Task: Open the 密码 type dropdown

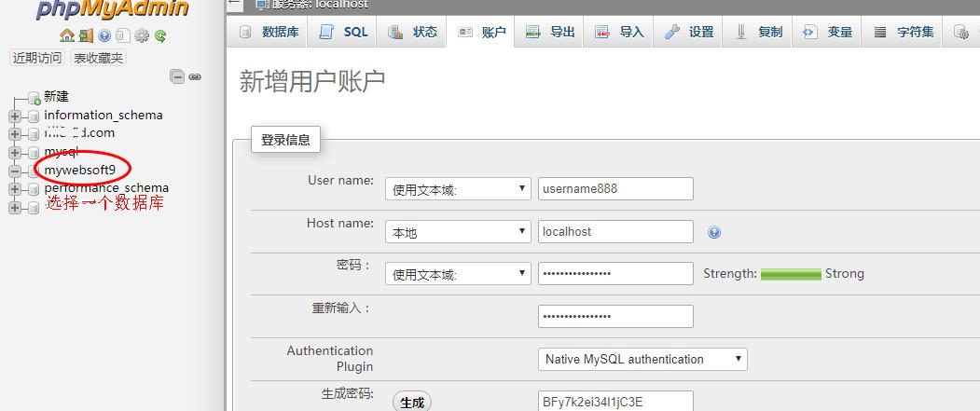Action: coord(458,274)
